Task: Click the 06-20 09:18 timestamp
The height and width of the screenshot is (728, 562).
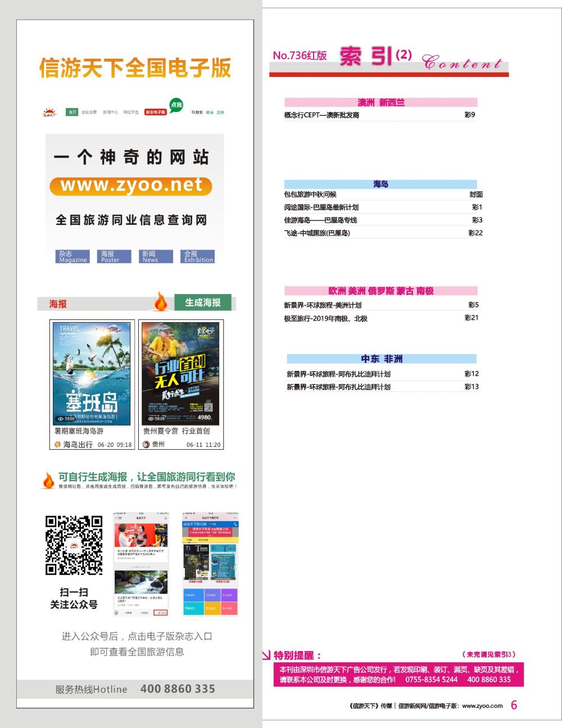Action: click(x=115, y=445)
